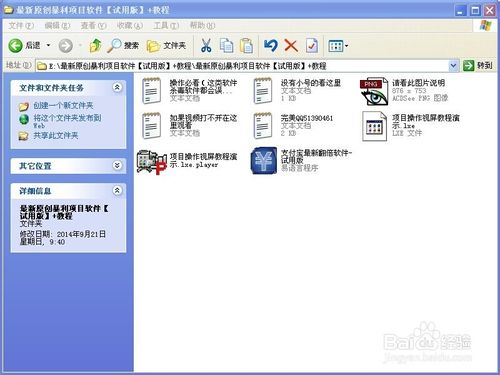The height and width of the screenshot is (375, 500).
Task: Click the Cut scissors icon
Action: (206, 46)
